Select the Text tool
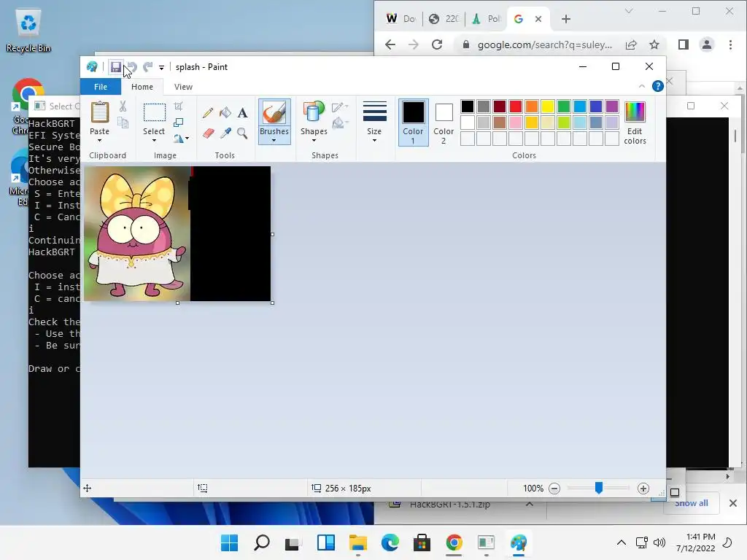The width and height of the screenshot is (747, 560). point(242,113)
